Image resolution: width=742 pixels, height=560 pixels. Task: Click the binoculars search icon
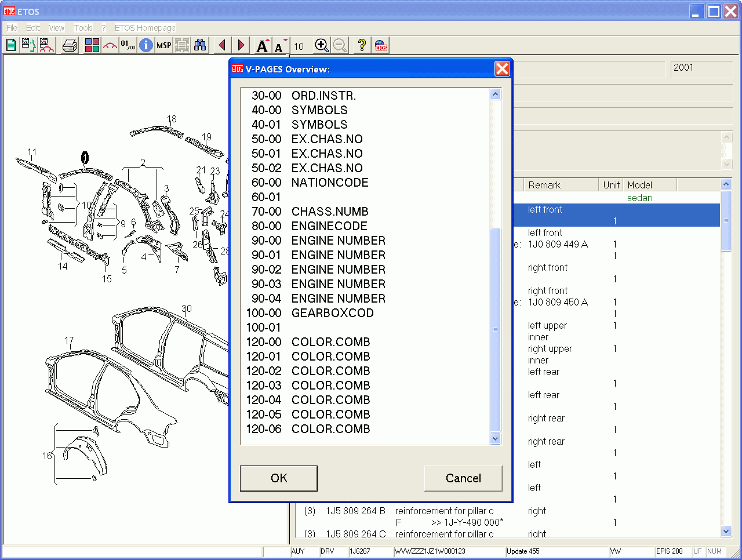(200, 45)
